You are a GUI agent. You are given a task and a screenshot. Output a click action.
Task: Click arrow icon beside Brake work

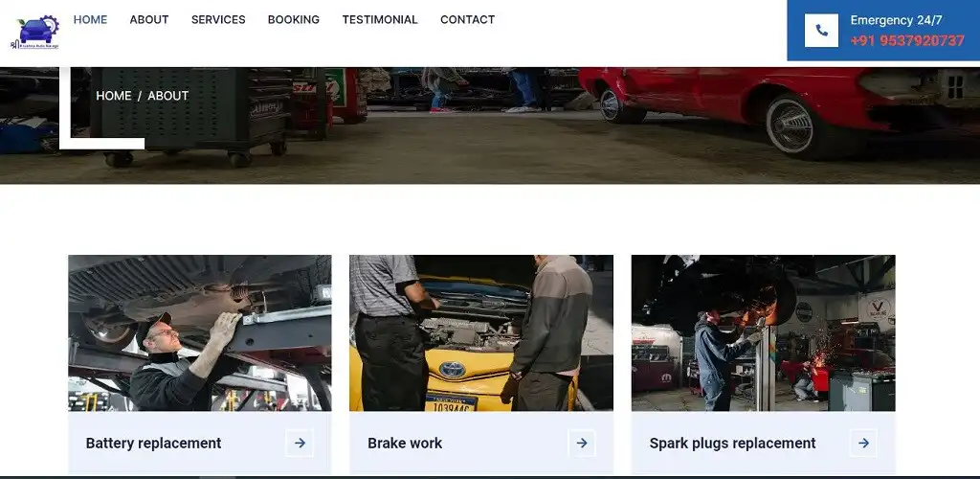click(x=581, y=443)
